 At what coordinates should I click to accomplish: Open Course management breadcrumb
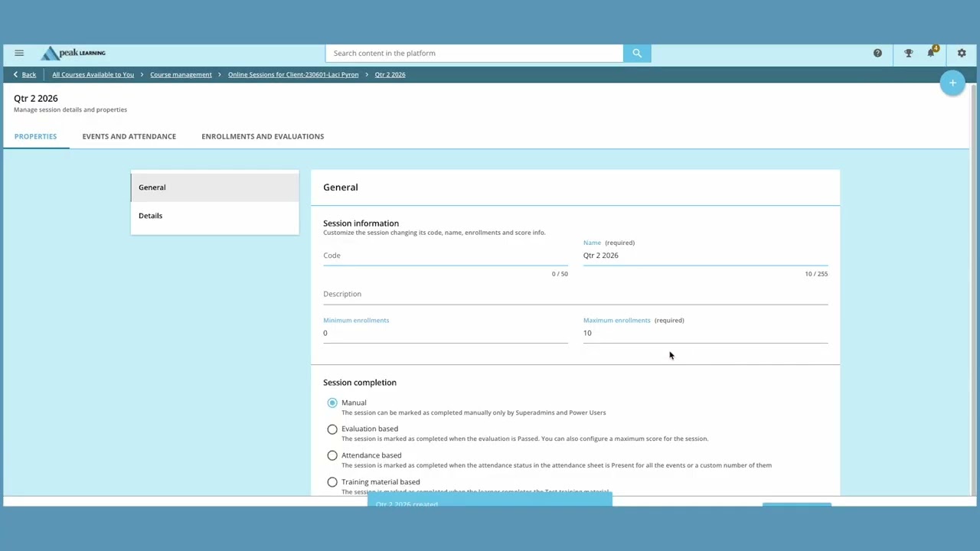[181, 74]
